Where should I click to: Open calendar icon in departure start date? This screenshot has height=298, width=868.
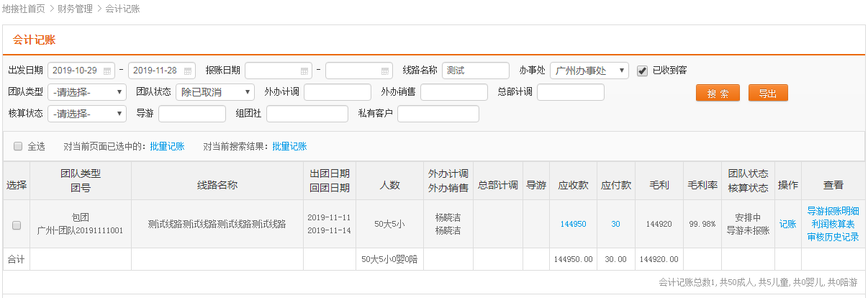coord(107,71)
